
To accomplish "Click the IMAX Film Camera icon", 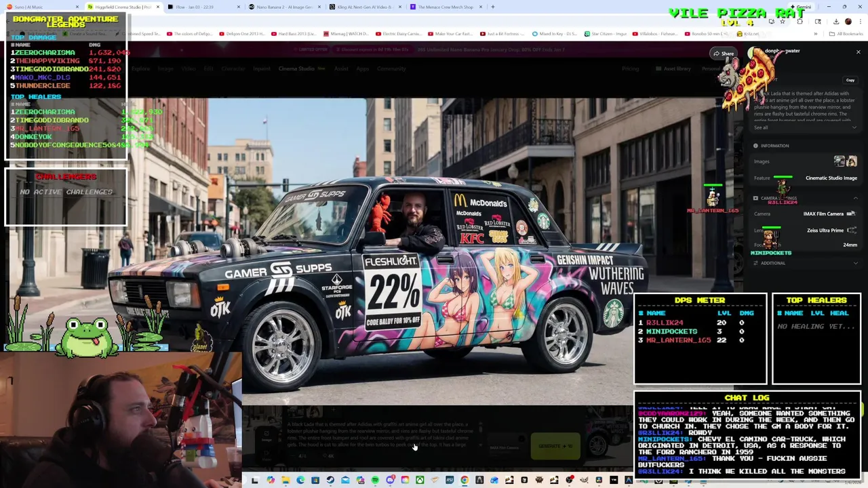I will (851, 213).
